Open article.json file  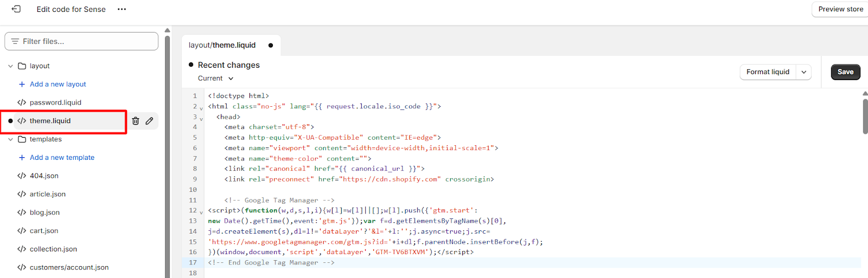coord(48,194)
